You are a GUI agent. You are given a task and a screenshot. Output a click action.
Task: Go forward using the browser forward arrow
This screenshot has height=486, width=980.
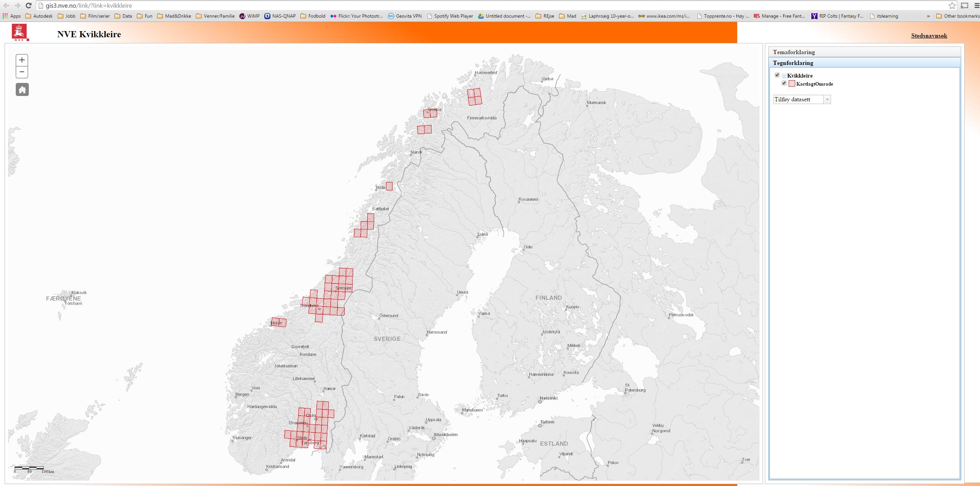click(x=17, y=5)
